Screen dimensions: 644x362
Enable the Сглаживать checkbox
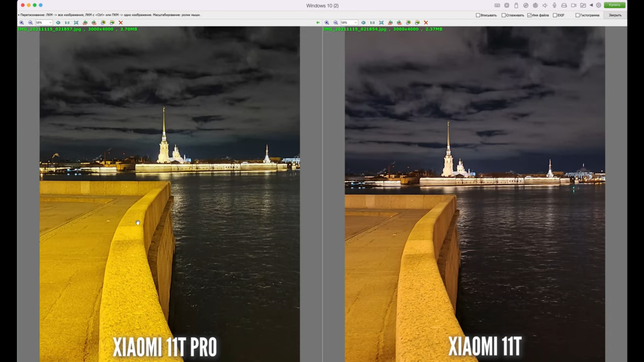coord(503,15)
